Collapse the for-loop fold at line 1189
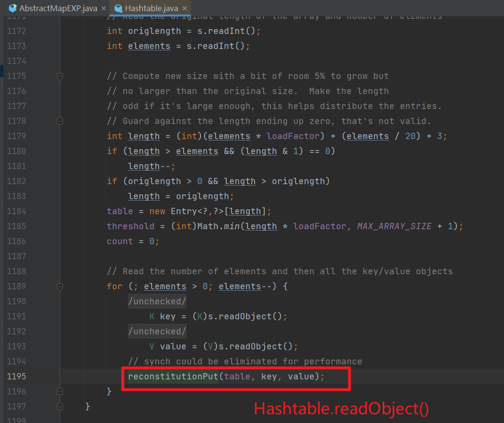 pos(60,286)
